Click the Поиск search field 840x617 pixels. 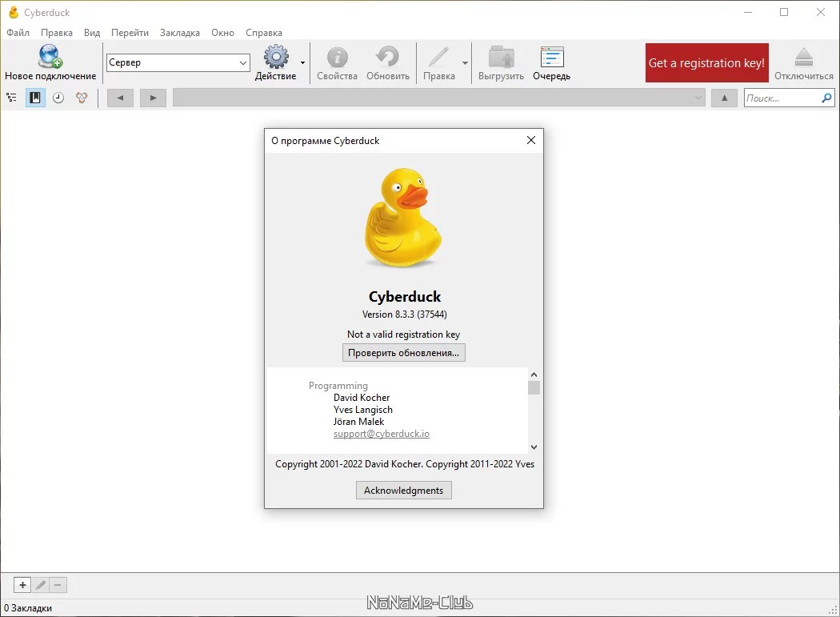[x=782, y=98]
